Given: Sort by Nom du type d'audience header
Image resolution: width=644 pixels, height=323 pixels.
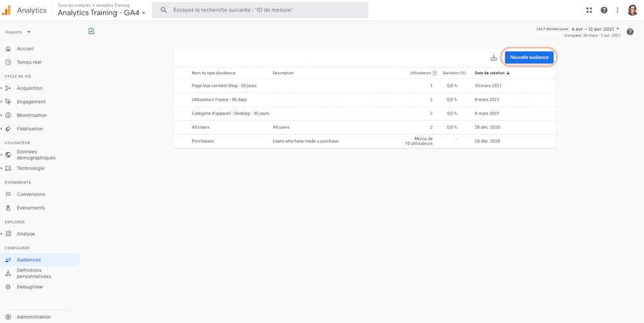Looking at the screenshot, I should tap(214, 73).
